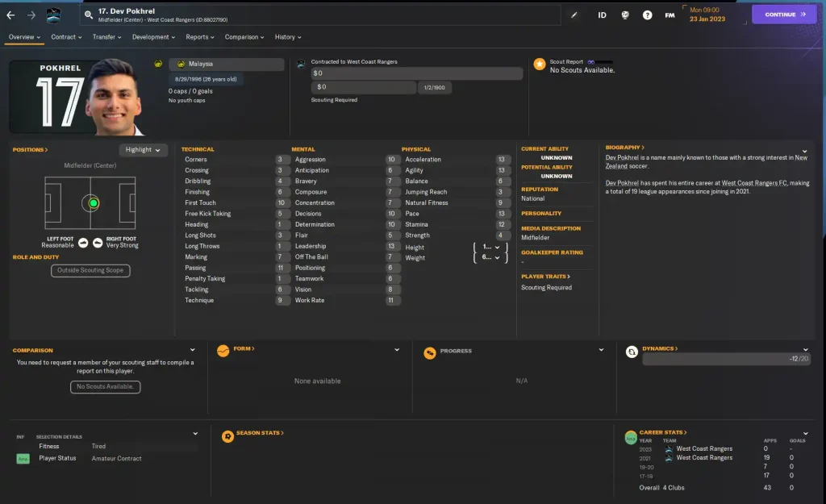The image size is (826, 504).
Task: Expand the Dynamics panel chevron
Action: pyautogui.click(x=806, y=350)
